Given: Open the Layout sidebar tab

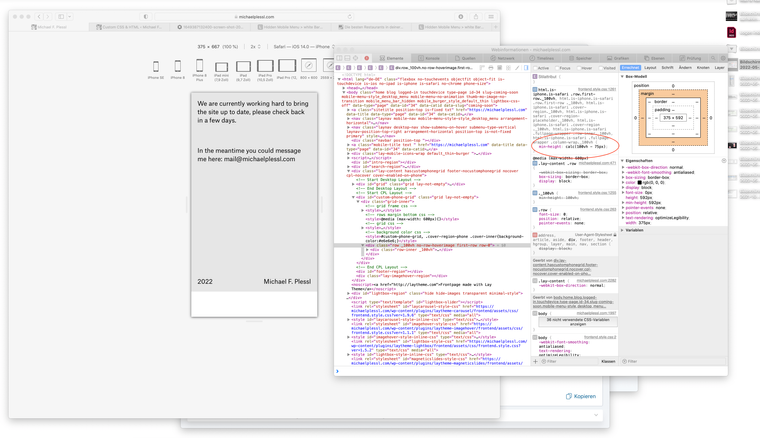Looking at the screenshot, I should click(x=650, y=68).
